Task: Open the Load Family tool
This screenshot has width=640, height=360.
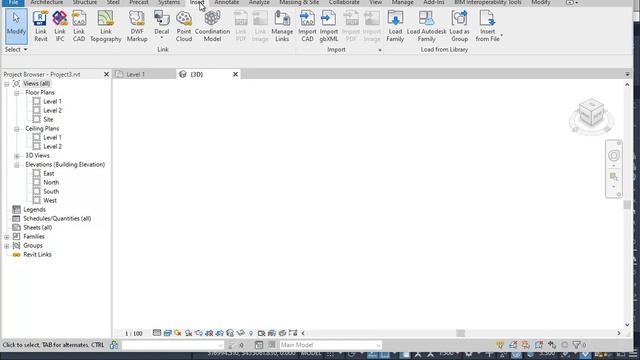Action: (x=395, y=27)
